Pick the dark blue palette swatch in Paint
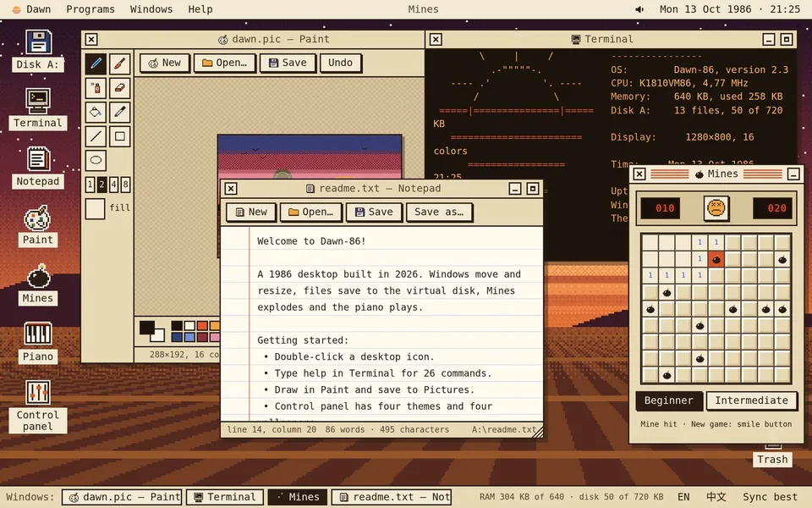 (x=177, y=337)
